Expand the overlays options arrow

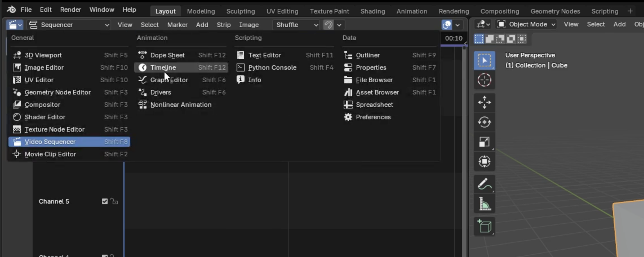coord(458,25)
